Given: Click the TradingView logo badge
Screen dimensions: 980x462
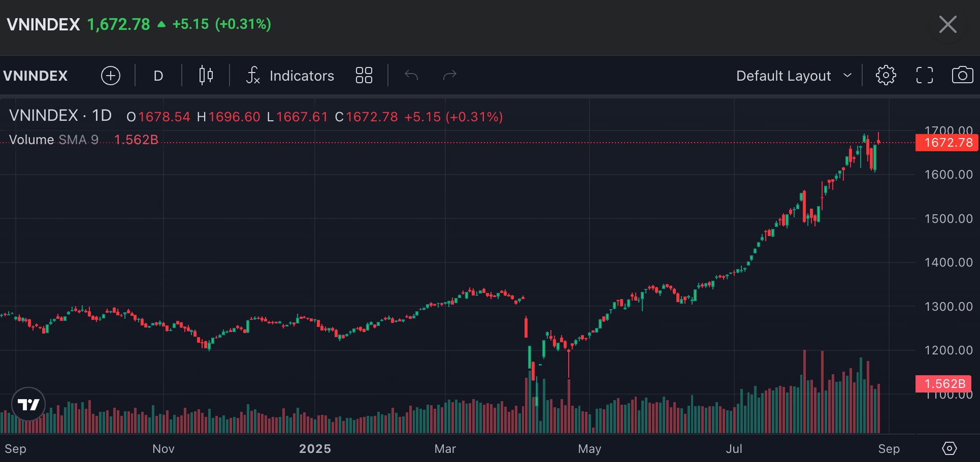Looking at the screenshot, I should (x=29, y=404).
